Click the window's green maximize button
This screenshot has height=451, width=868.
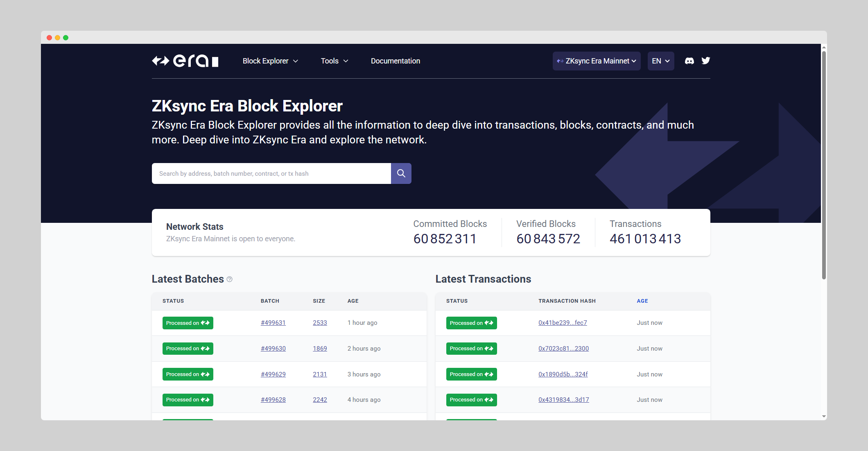pyautogui.click(x=66, y=38)
